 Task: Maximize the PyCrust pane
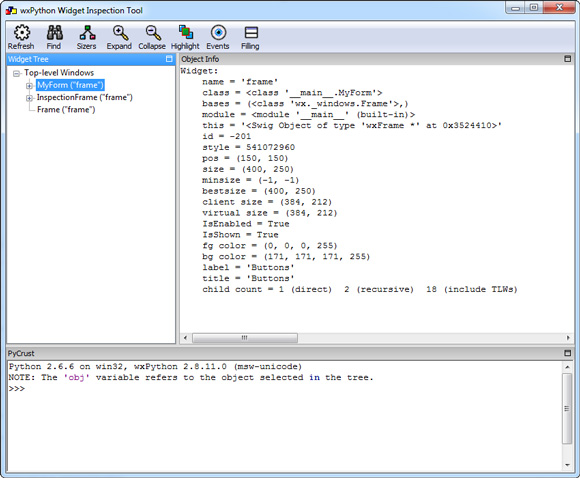pos(567,353)
